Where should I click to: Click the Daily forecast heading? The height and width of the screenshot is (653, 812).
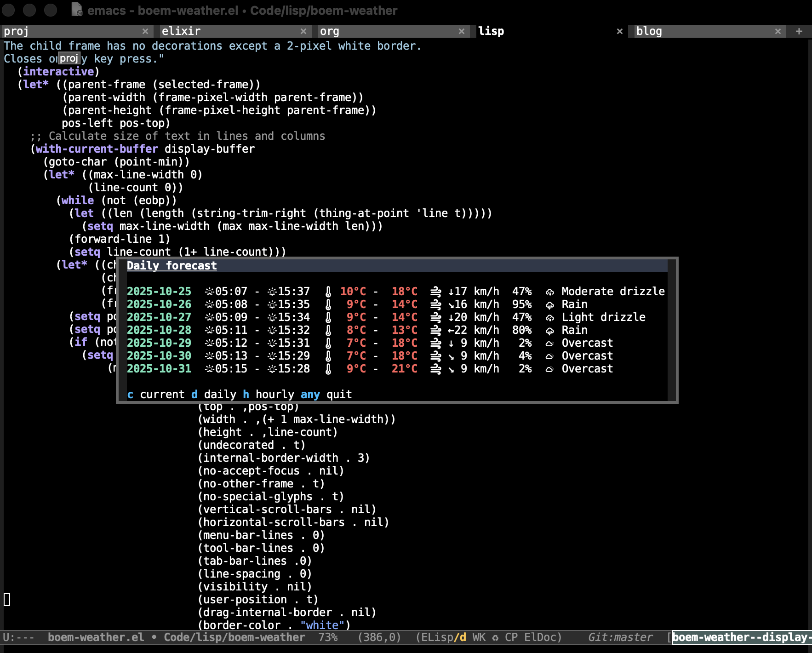pyautogui.click(x=172, y=266)
